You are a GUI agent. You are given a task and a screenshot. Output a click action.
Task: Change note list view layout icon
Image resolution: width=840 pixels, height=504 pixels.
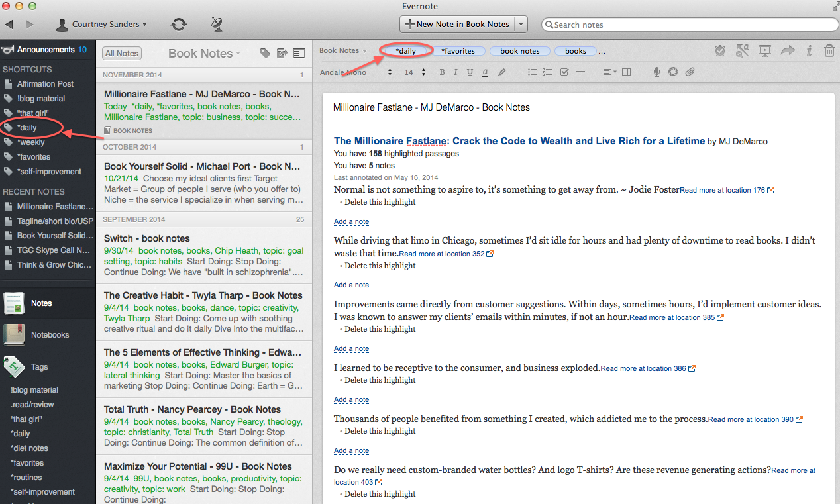(299, 54)
